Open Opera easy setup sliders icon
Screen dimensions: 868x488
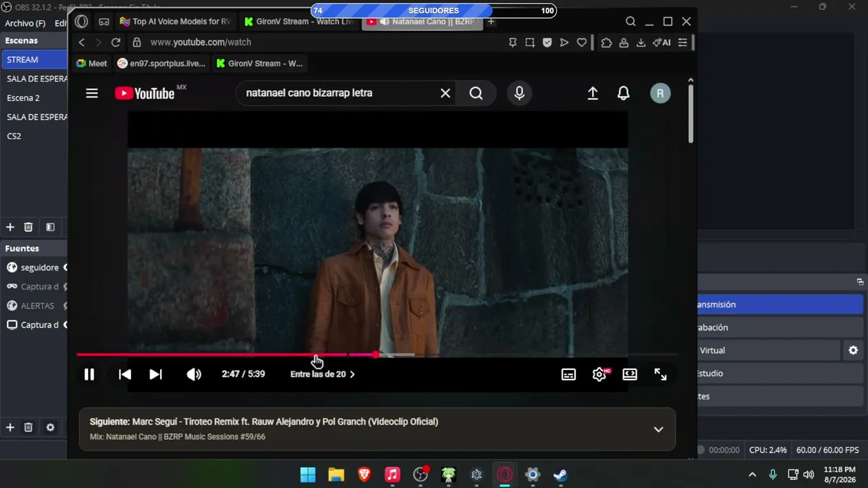pyautogui.click(x=682, y=42)
